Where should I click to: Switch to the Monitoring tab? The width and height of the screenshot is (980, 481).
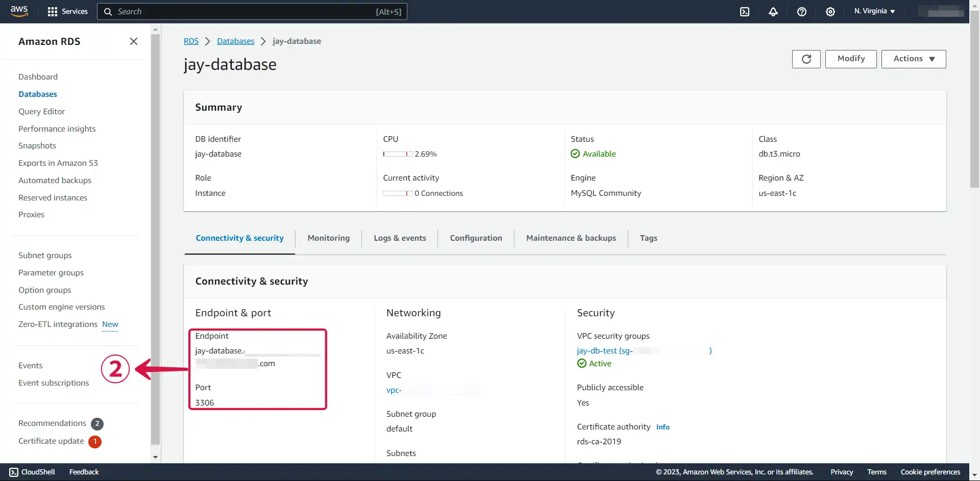point(329,238)
